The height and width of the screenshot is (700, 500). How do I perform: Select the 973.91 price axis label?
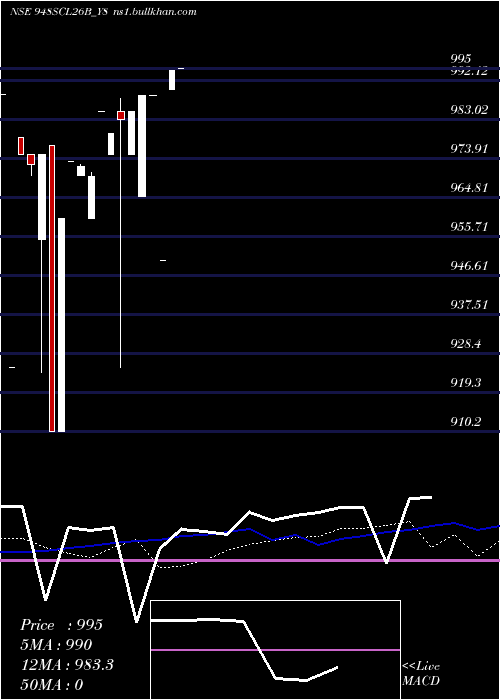tap(469, 148)
